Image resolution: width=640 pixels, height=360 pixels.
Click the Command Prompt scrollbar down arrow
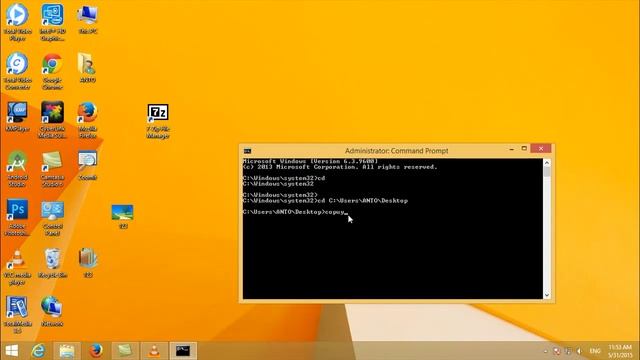pyautogui.click(x=547, y=295)
